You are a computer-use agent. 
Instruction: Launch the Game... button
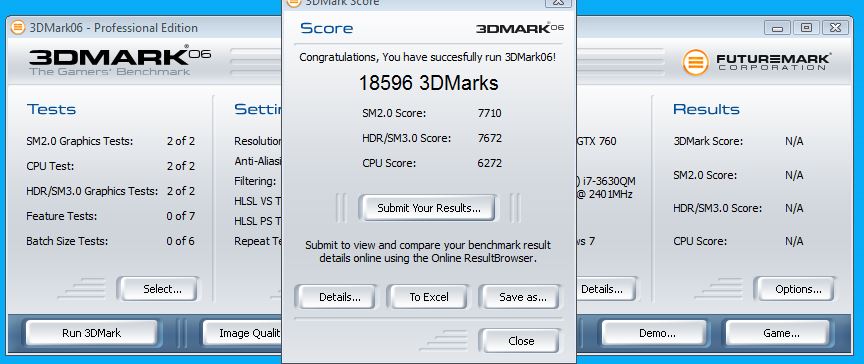pos(781,333)
